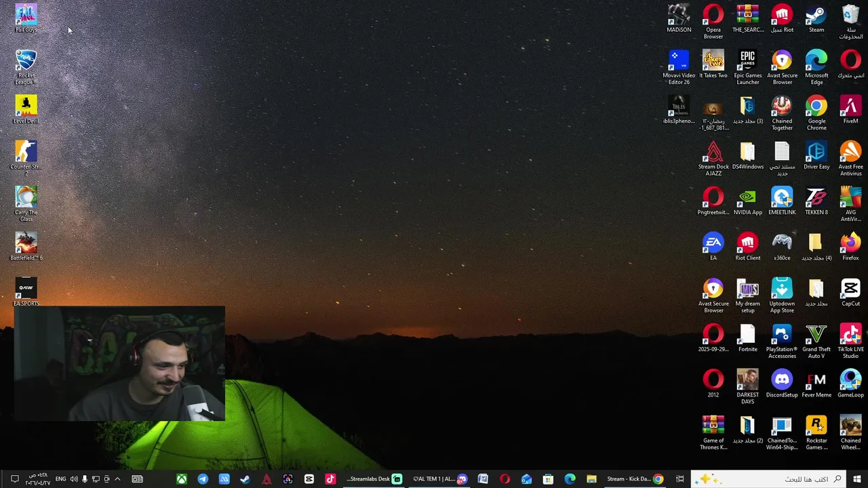Launch Rocket League from the desktop
The image size is (868, 488).
(26, 67)
